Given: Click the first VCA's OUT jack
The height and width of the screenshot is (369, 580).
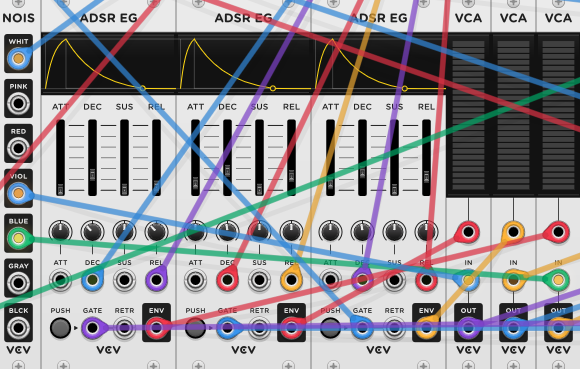Looking at the screenshot, I should click(468, 328).
